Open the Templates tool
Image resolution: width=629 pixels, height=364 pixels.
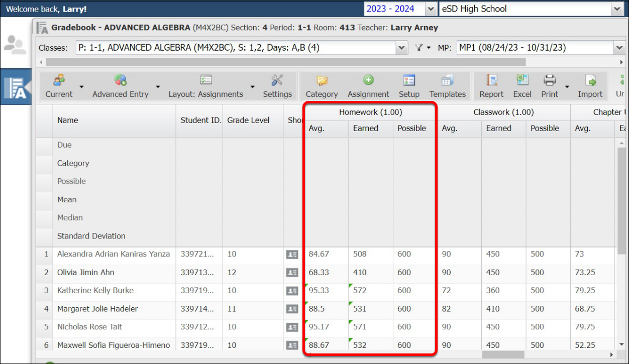pyautogui.click(x=447, y=86)
